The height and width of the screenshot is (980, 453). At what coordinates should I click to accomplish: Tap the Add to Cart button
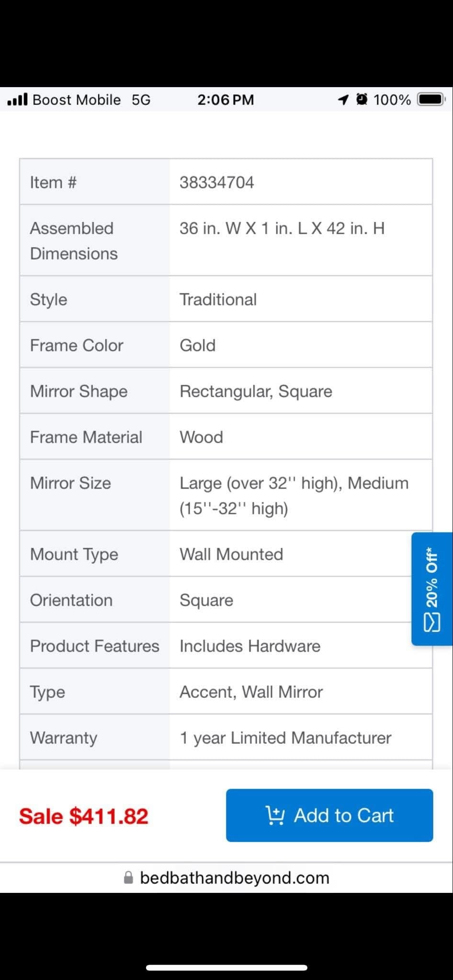(329, 815)
